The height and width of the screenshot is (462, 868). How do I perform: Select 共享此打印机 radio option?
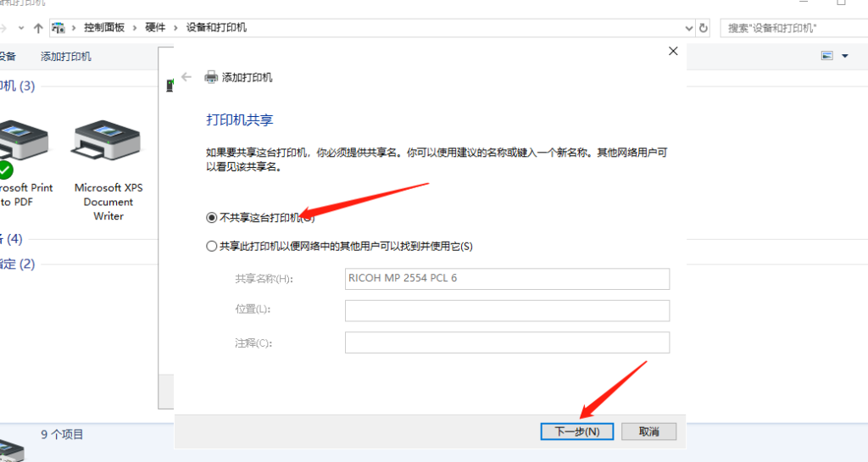click(x=212, y=247)
